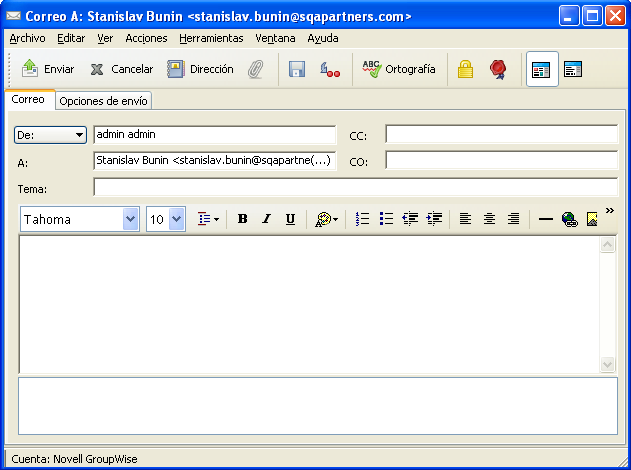Click the Tema subject field

point(356,187)
